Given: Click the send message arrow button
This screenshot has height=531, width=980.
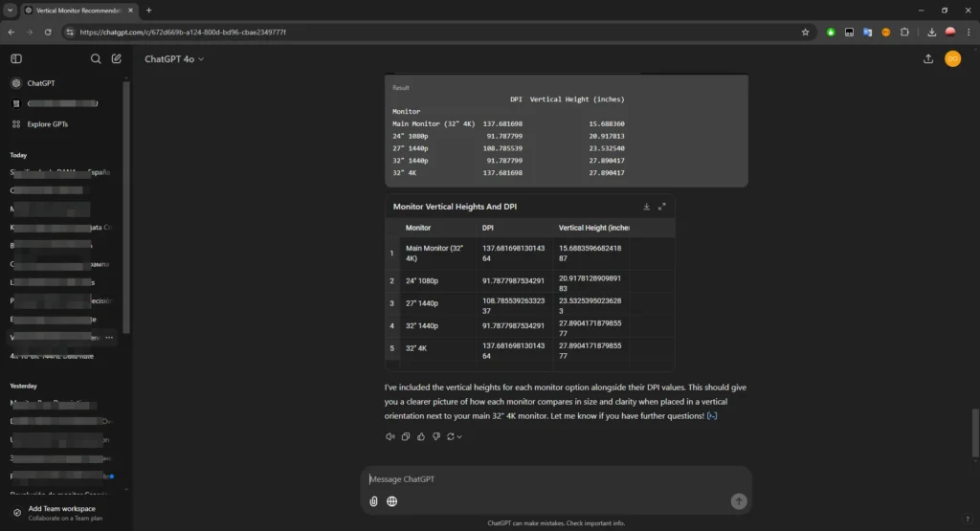Looking at the screenshot, I should [739, 501].
